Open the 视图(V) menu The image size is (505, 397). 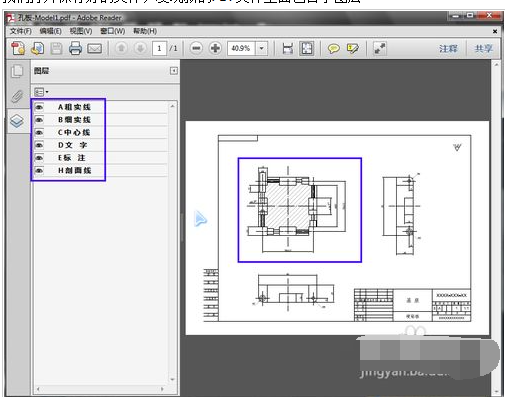(81, 31)
